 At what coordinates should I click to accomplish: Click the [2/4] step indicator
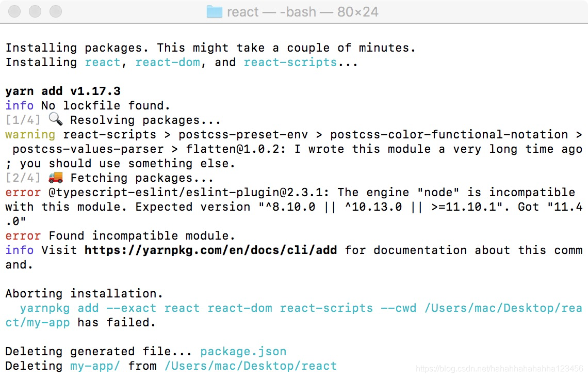pyautogui.click(x=22, y=178)
